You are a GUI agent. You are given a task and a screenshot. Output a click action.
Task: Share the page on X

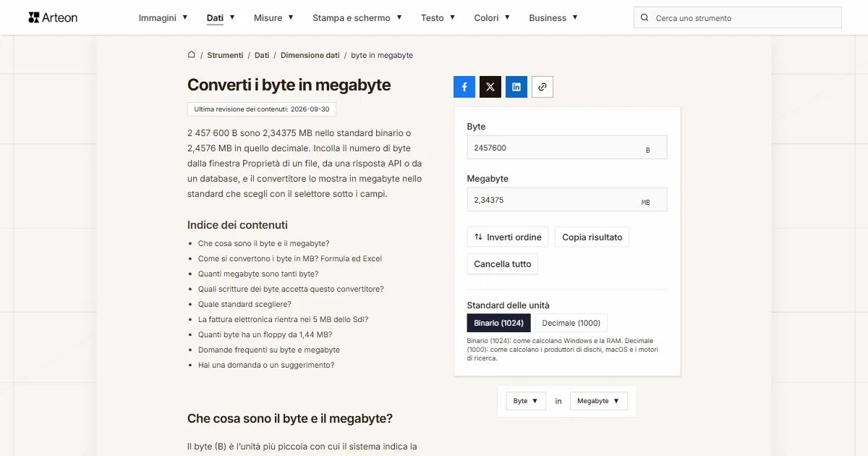click(x=490, y=87)
